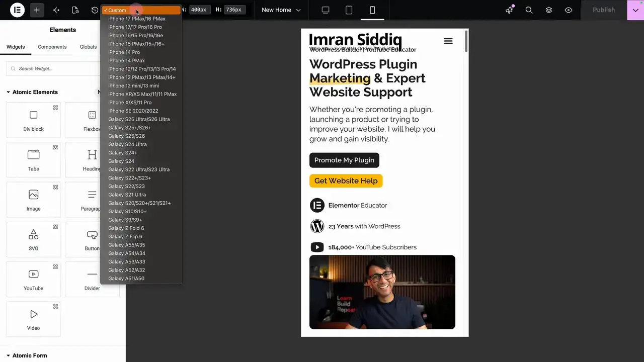This screenshot has width=644, height=362.
Task: Switch to the Globals tab
Action: pyautogui.click(x=88, y=47)
